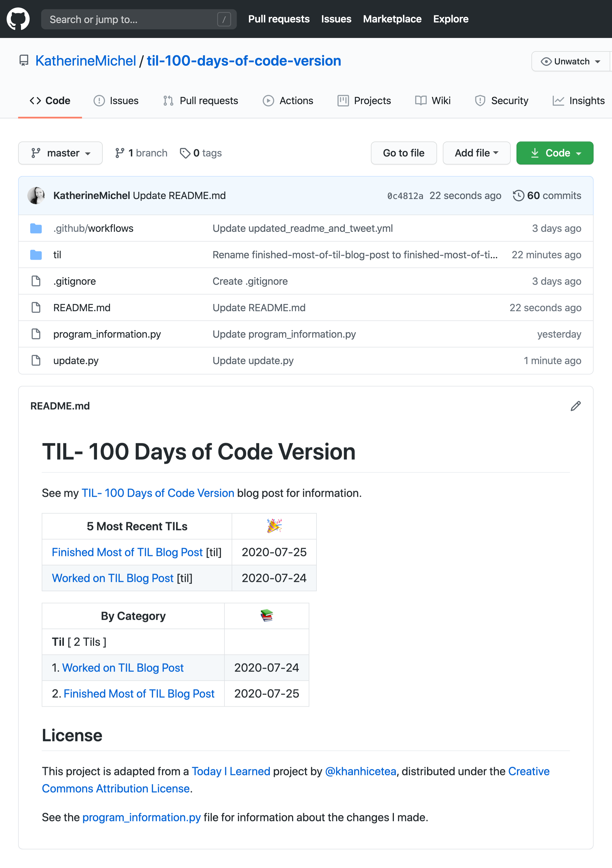Edit README with the pencil icon
The height and width of the screenshot is (868, 612).
575,406
